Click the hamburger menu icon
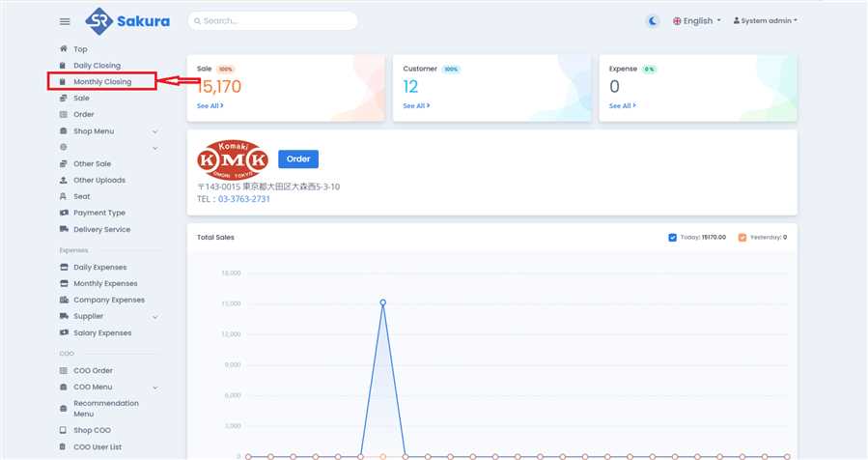Viewport: 868px width, 460px height. [x=65, y=21]
